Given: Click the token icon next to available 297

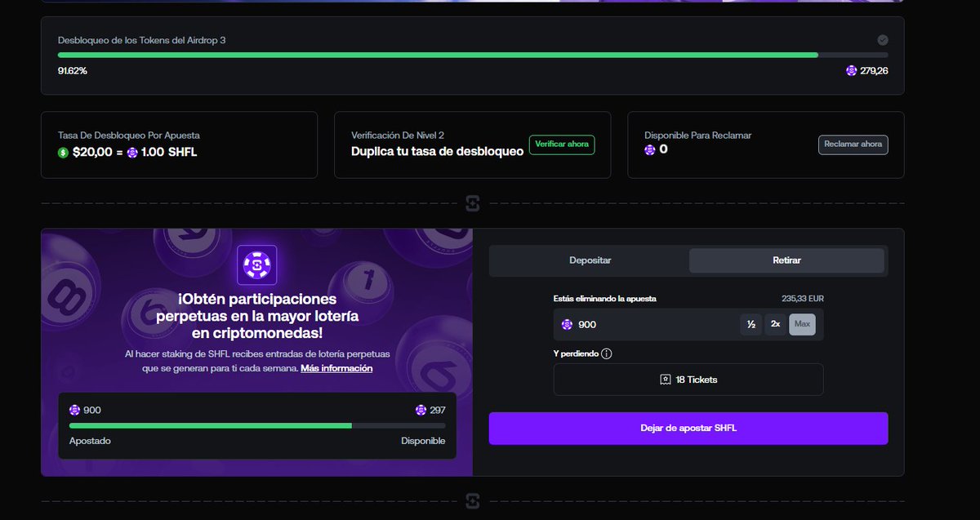Looking at the screenshot, I should [x=421, y=410].
